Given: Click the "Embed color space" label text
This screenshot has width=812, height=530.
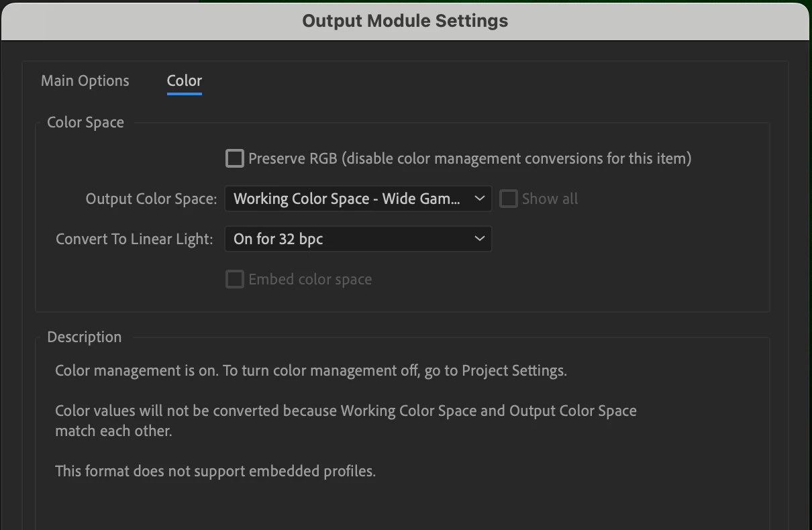Looking at the screenshot, I should 310,280.
